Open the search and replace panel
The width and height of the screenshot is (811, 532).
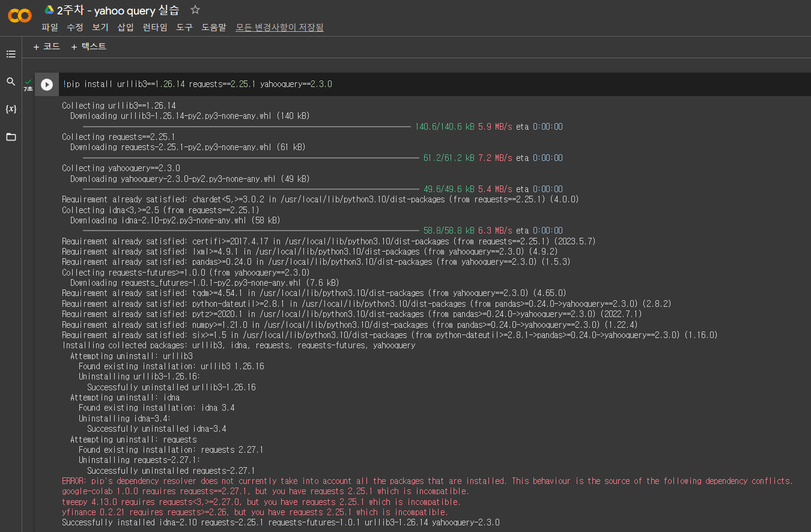point(11,81)
